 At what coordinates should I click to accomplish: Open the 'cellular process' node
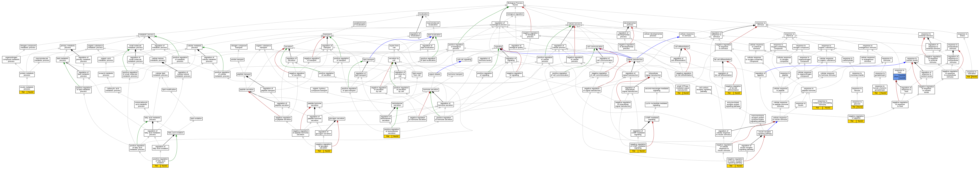(574, 24)
